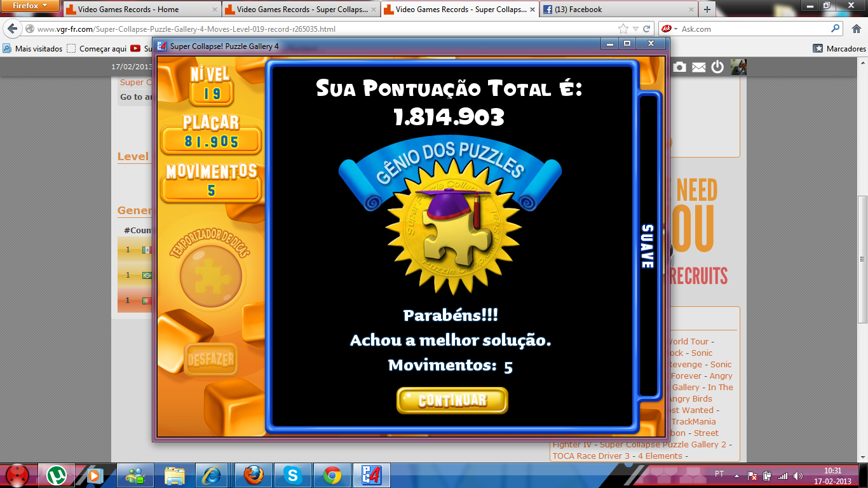The height and width of the screenshot is (488, 868).
Task: Open the Firefox menu dropdown
Action: [31, 6]
